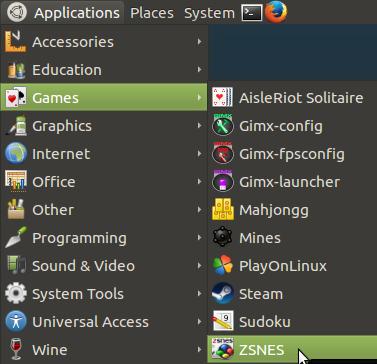Select the Universal Access category
Image resolution: width=377 pixels, height=364 pixels.
[104, 322]
